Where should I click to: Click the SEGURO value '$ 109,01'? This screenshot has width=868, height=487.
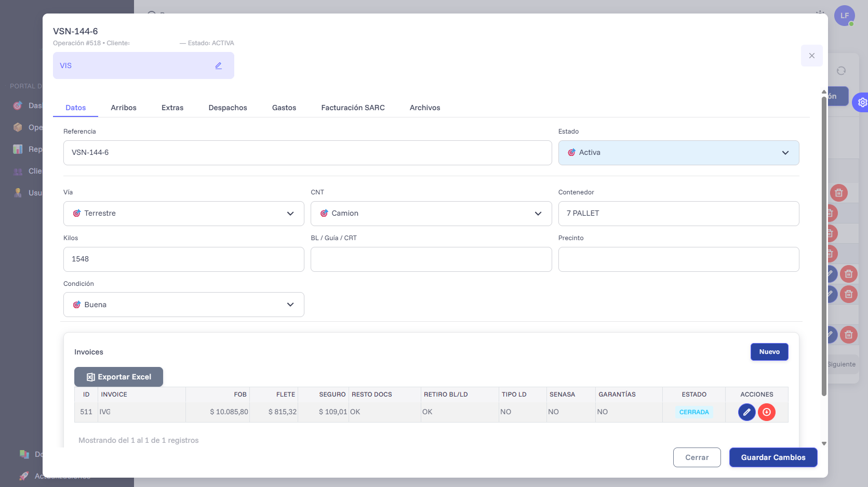[333, 412]
